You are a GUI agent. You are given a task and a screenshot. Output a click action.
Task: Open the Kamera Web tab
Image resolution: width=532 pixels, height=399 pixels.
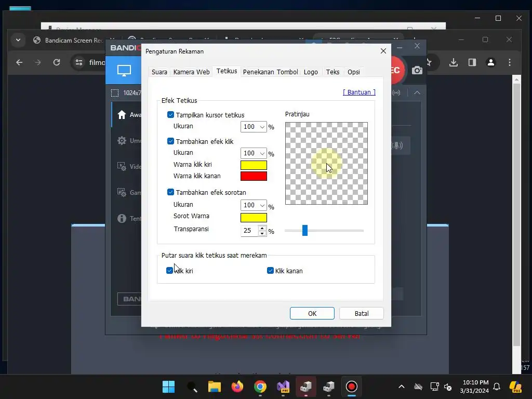[x=191, y=72]
